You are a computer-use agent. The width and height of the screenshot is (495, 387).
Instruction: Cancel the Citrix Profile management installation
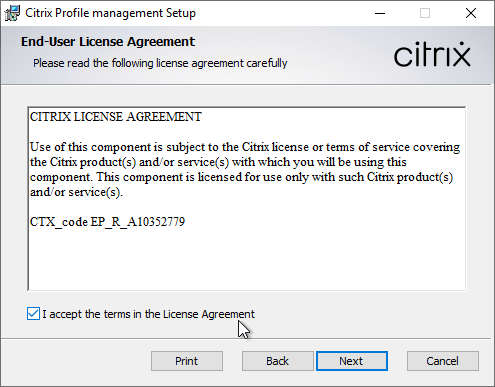443,361
